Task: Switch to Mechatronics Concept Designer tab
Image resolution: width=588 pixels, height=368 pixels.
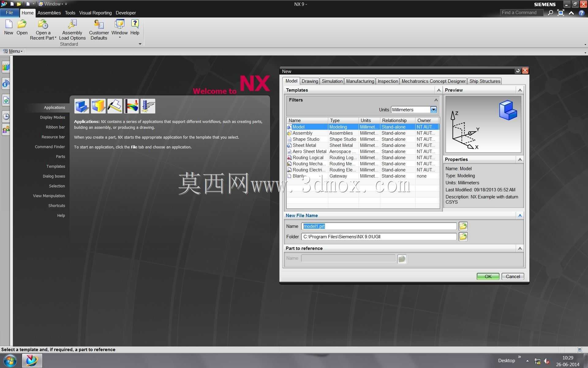Action: click(x=433, y=81)
